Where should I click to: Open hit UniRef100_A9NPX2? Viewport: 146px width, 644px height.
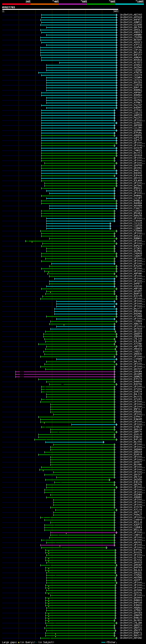point(131,22)
